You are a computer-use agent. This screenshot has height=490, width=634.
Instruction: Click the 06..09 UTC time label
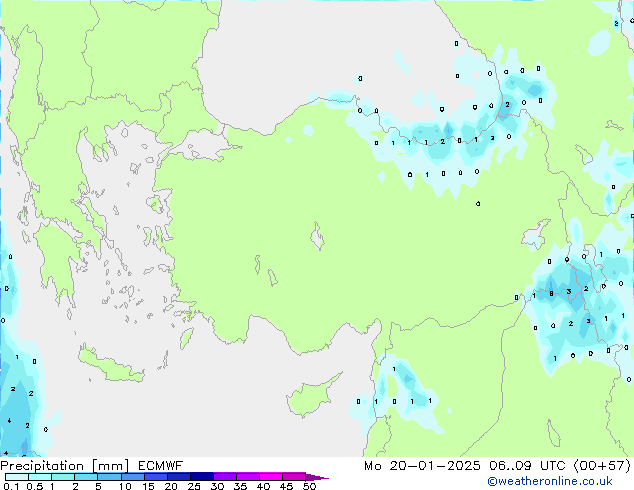click(x=526, y=466)
